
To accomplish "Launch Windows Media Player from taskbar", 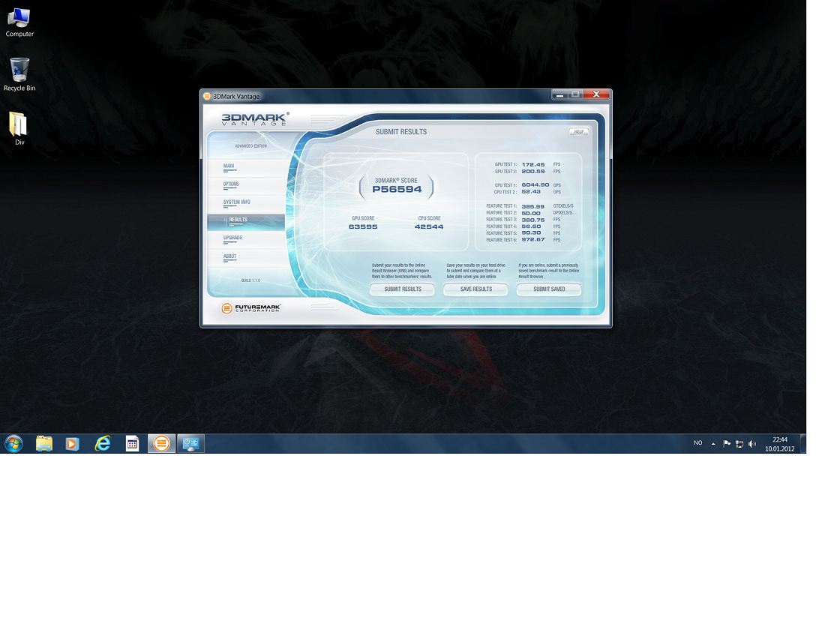I will tap(72, 443).
